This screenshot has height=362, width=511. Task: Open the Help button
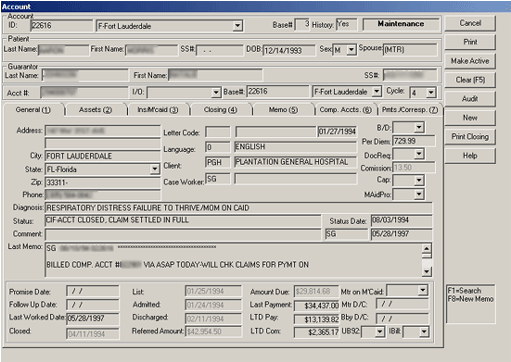tap(470, 156)
